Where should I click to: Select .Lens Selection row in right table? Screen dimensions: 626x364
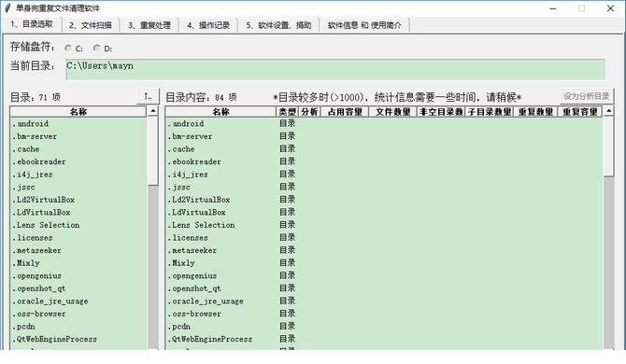(384, 225)
